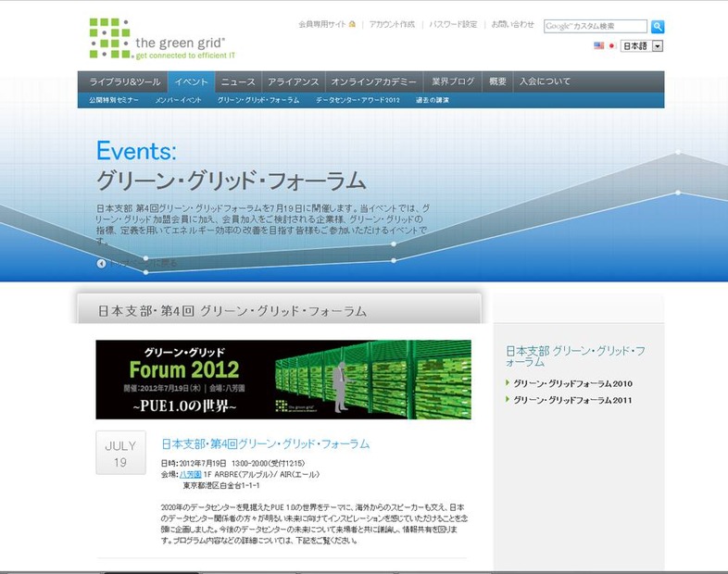Click the arrow bullet before グリーン・グリッドフォーラム2010
The width and height of the screenshot is (728, 574).
[x=508, y=383]
